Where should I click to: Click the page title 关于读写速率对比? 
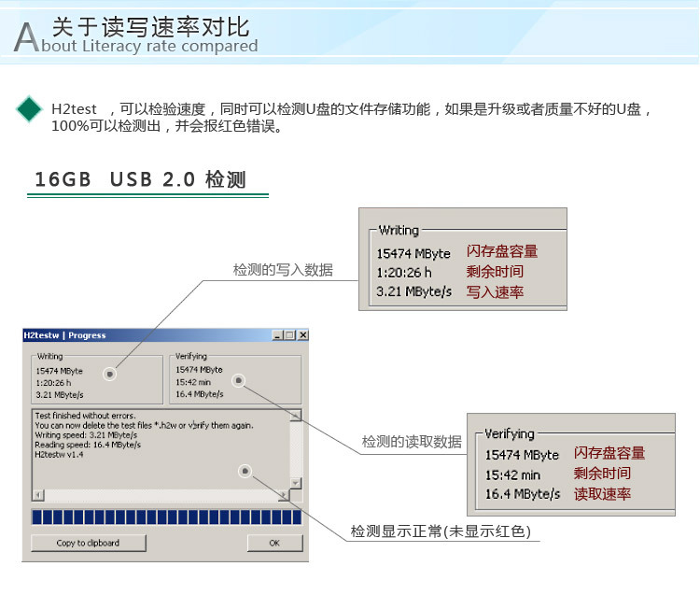[x=150, y=27]
